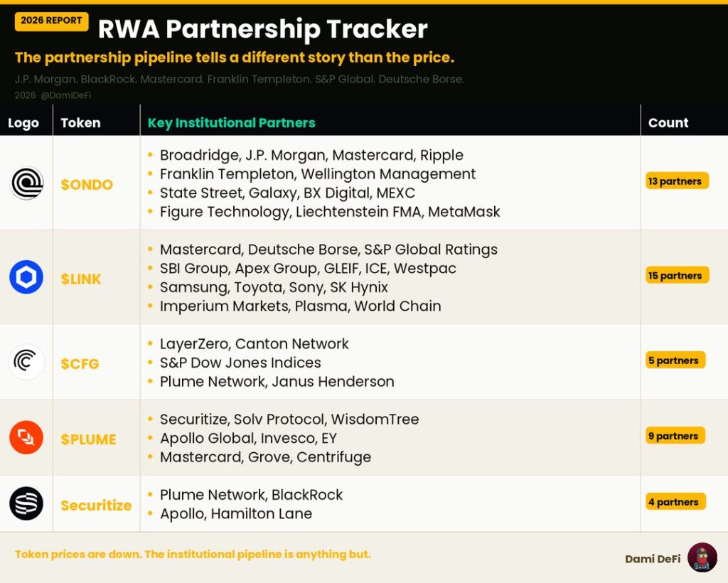Click the 2026 REPORT badge
728x583 pixels.
(x=51, y=21)
